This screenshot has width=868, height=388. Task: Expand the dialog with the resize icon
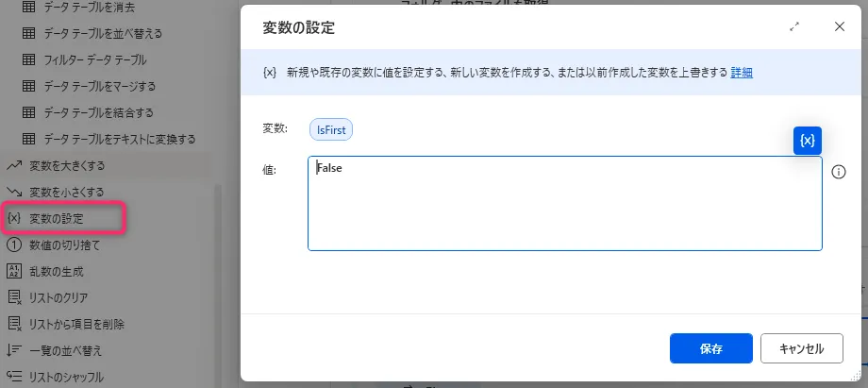tap(794, 27)
